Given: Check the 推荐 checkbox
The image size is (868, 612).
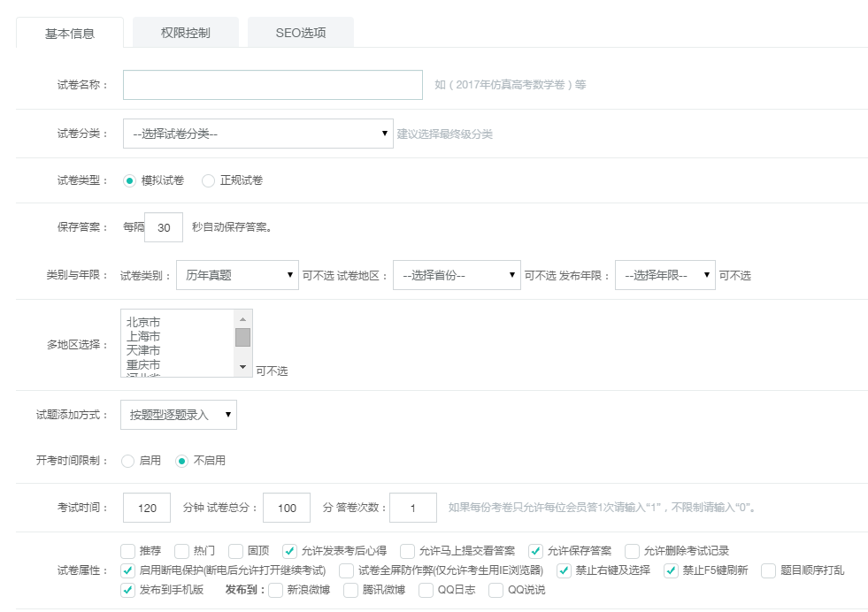Looking at the screenshot, I should (x=128, y=551).
